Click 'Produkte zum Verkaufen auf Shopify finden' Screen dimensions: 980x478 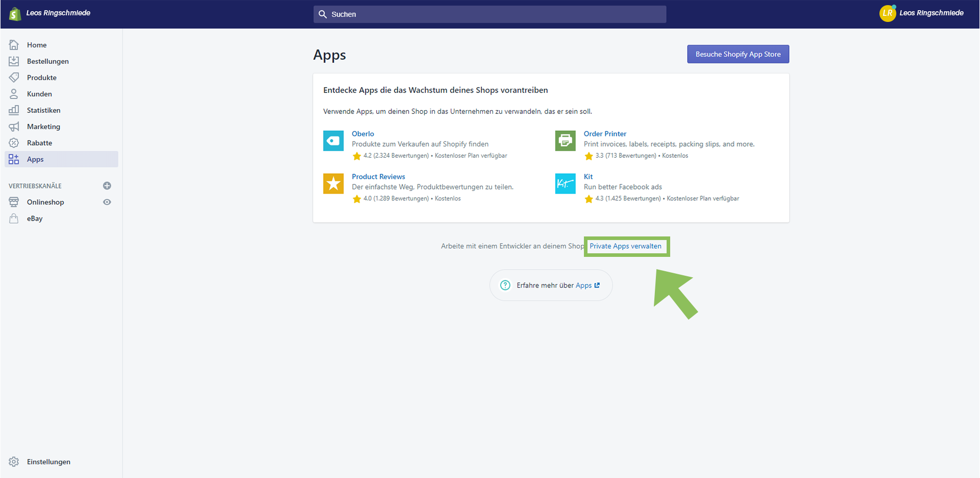(420, 144)
